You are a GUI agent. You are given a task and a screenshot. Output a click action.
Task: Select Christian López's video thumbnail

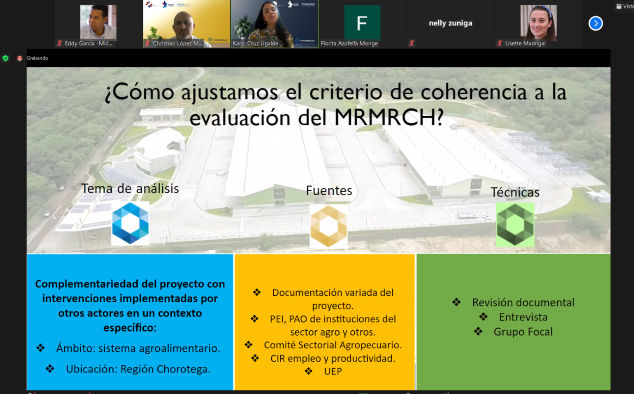point(186,23)
